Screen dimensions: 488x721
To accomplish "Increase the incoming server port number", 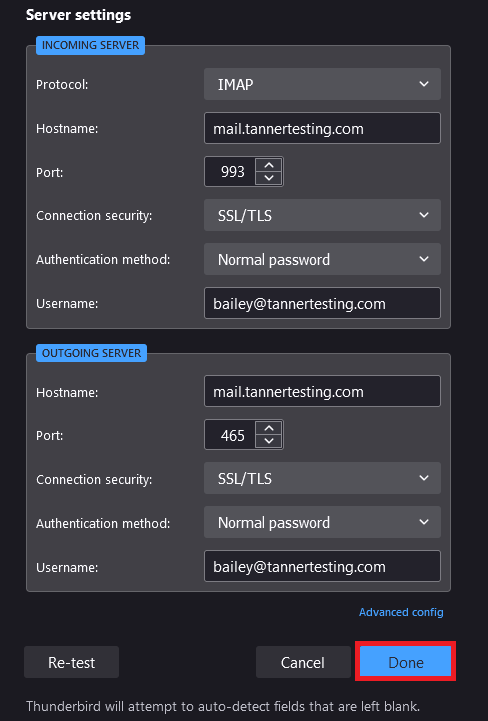I will (x=269, y=165).
